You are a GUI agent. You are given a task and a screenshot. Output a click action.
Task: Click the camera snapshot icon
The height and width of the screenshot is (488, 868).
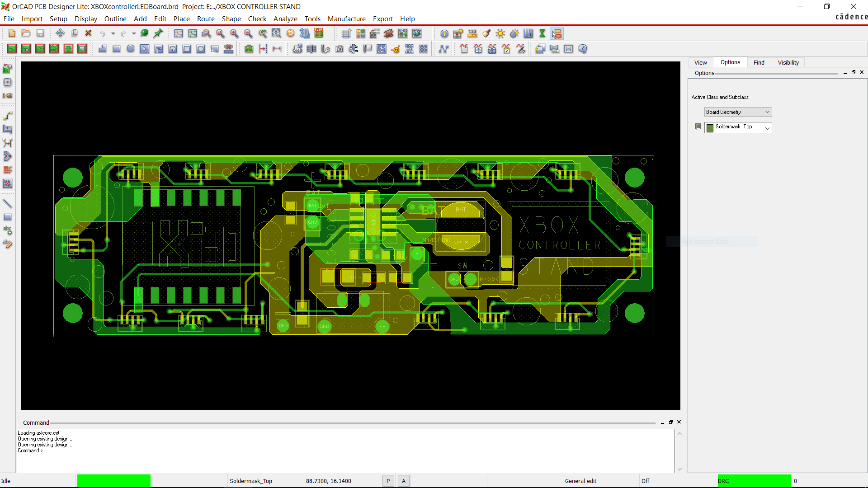340,49
